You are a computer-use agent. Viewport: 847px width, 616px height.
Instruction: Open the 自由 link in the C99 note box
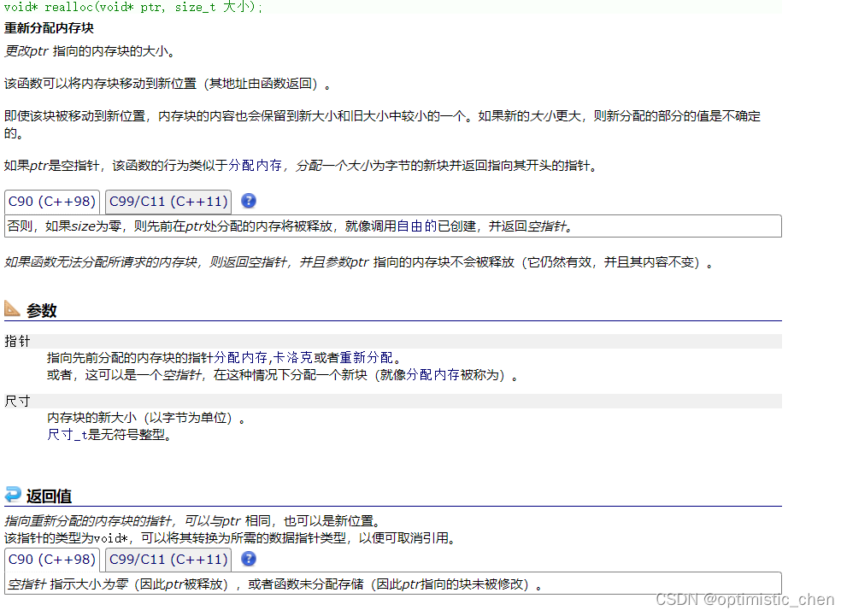pos(408,225)
